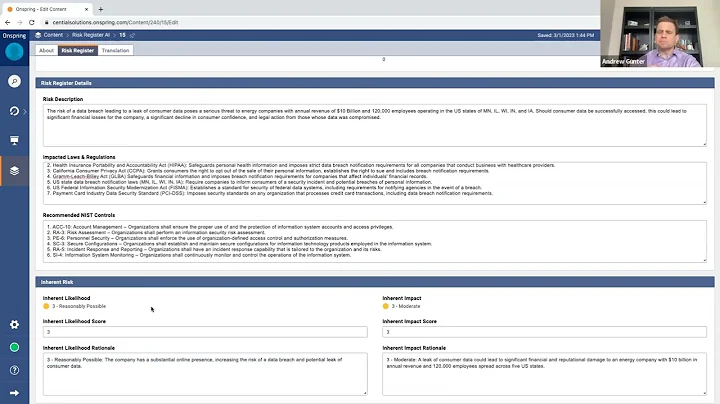Click the Recommended NIST Controls resize grip

[x=704, y=260]
